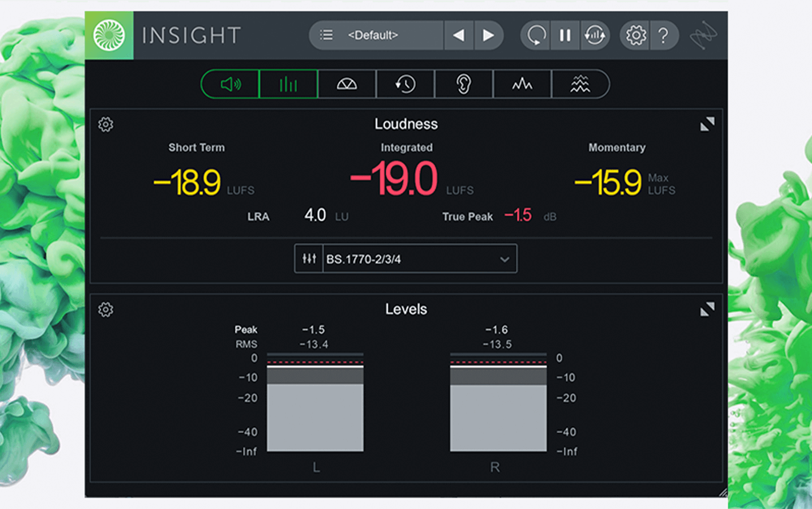Open Insight global settings gear
812x509 pixels.
[636, 35]
